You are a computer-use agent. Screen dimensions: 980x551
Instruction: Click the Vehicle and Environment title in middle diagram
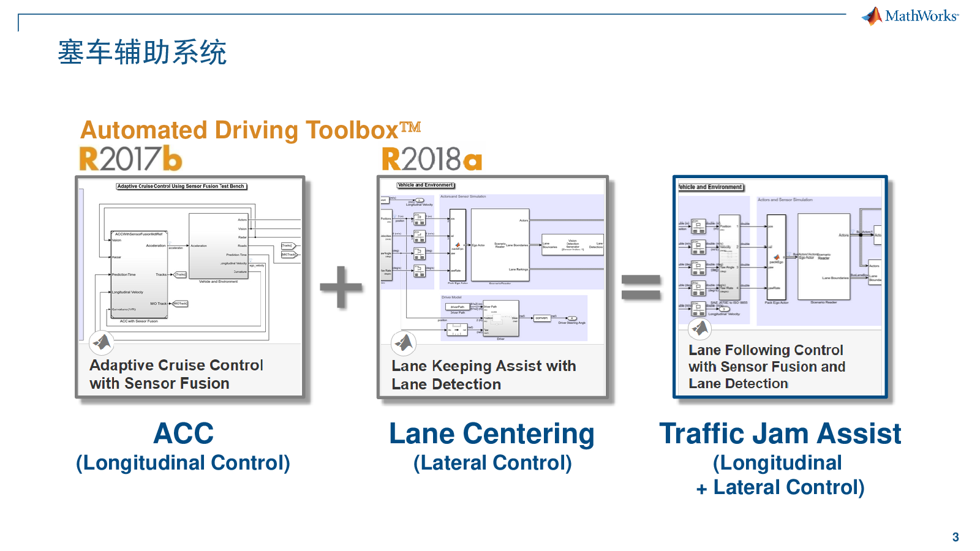click(426, 185)
